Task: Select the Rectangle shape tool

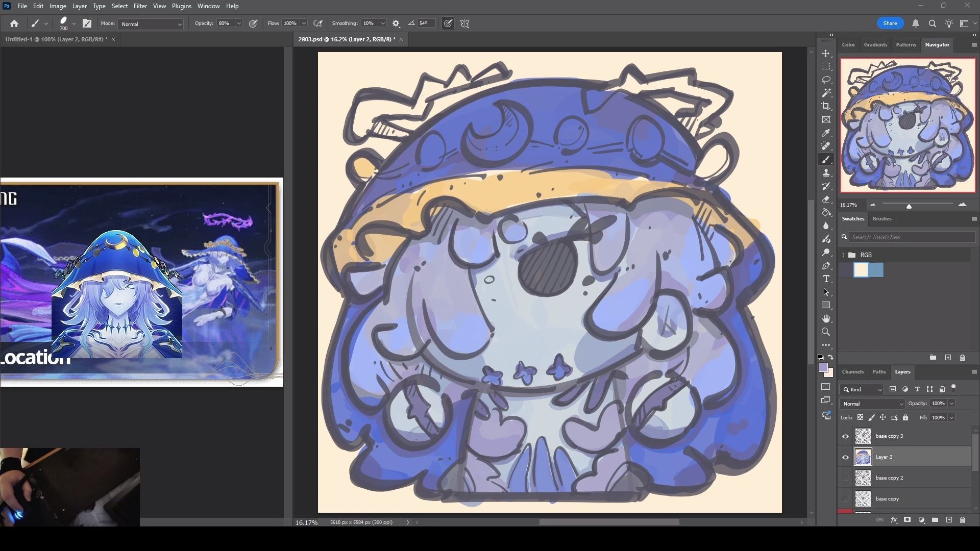Action: click(826, 306)
